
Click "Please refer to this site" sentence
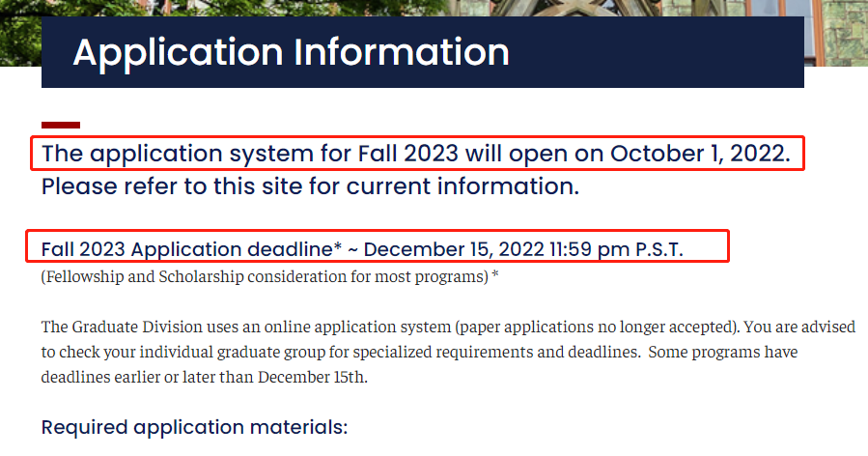[310, 185]
